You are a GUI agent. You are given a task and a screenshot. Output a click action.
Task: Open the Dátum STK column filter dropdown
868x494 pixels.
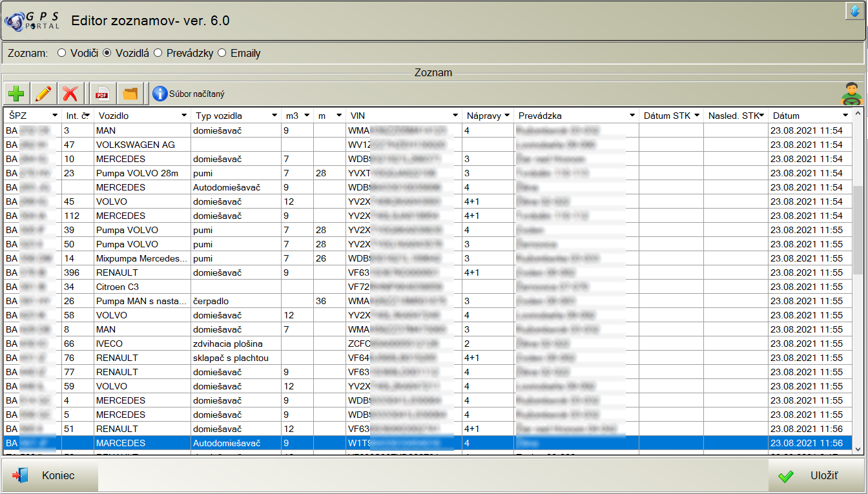tap(696, 116)
